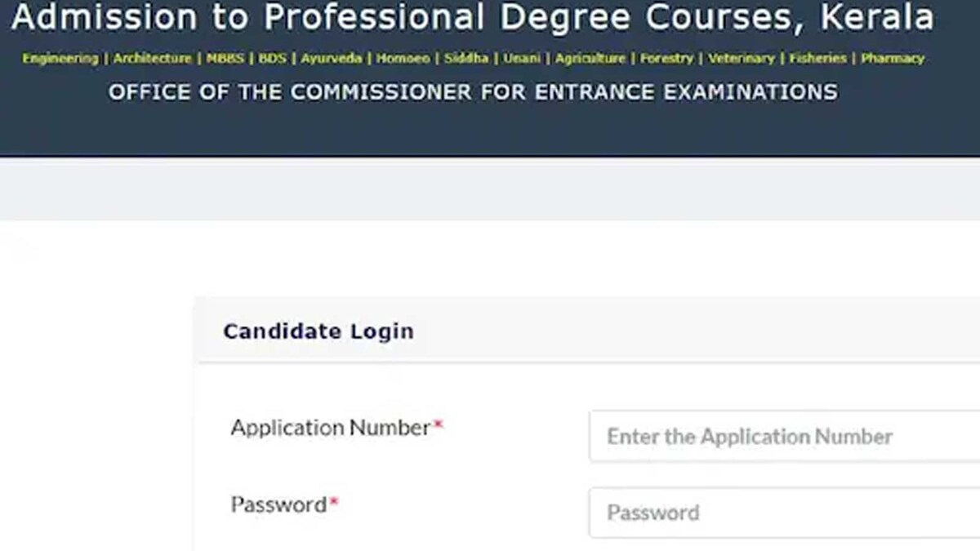Open the Veterinary link
The image size is (980, 551).
coord(742,58)
